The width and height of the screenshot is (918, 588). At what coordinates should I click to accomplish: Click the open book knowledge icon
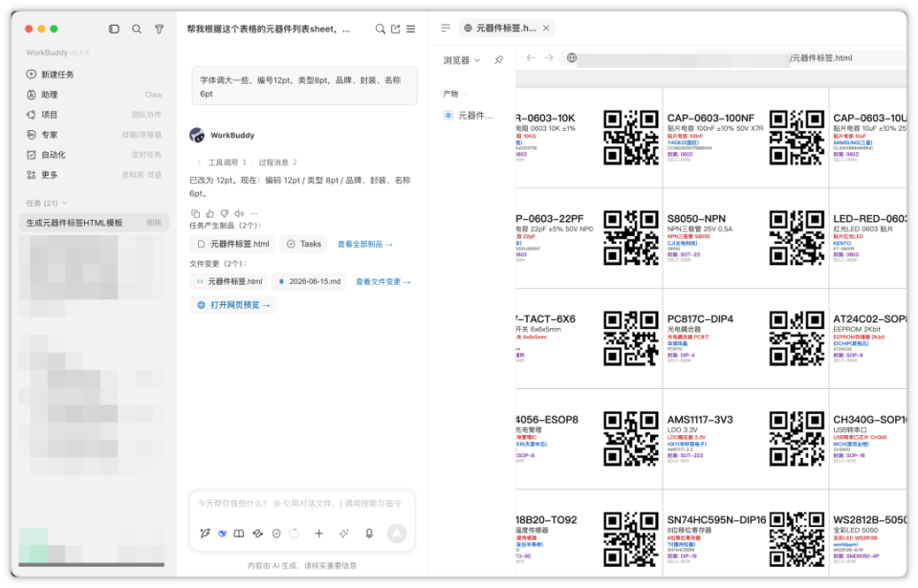point(239,534)
